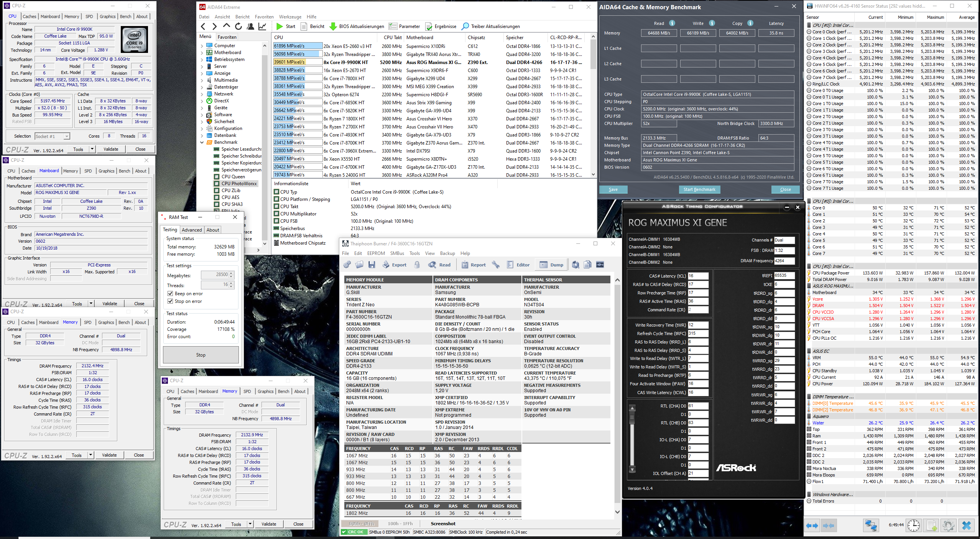Switch to Advanced tab in RAM Test
980x539 pixels.
pyautogui.click(x=192, y=230)
